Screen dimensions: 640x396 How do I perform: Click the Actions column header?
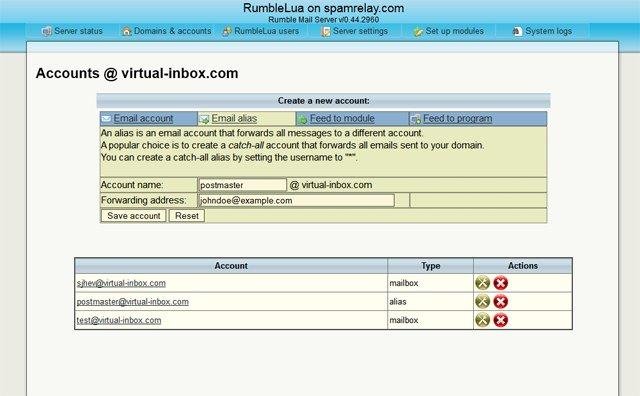click(x=523, y=266)
